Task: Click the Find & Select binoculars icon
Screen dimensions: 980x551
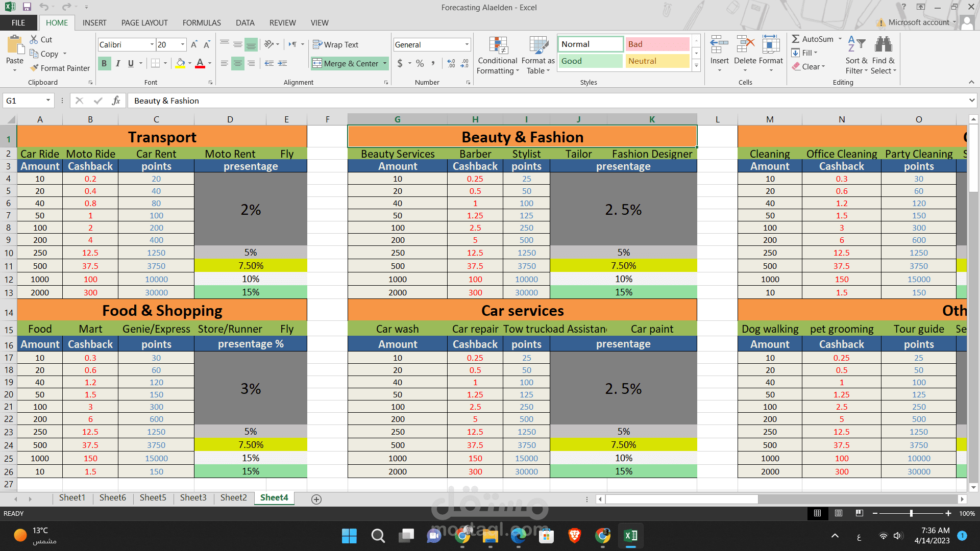Action: [x=883, y=45]
